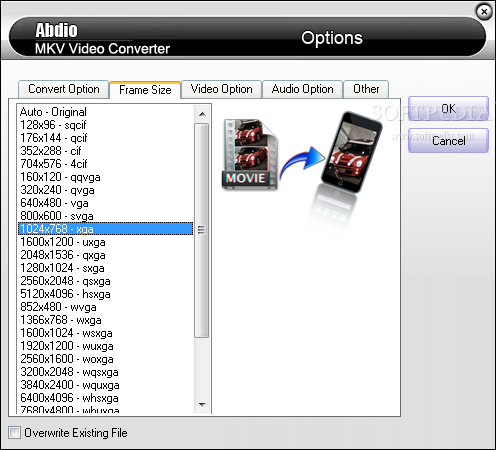Switch to the Video Option tab
The image size is (496, 450).
221,89
